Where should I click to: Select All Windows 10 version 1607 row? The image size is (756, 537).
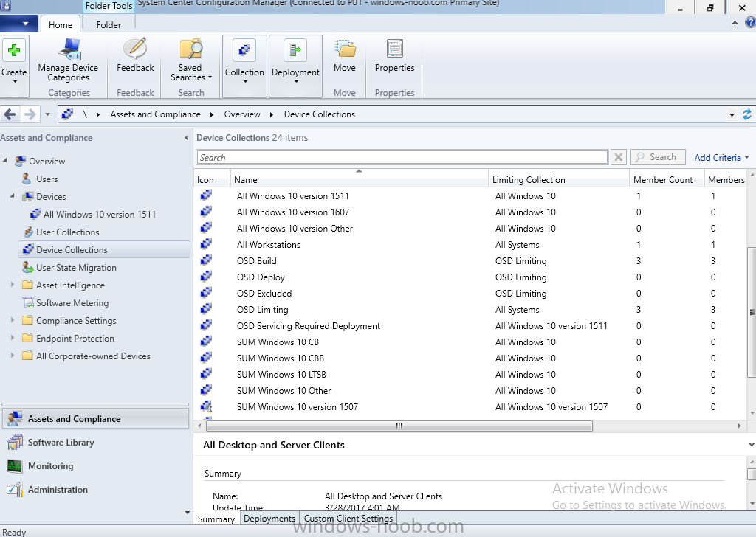(470, 212)
